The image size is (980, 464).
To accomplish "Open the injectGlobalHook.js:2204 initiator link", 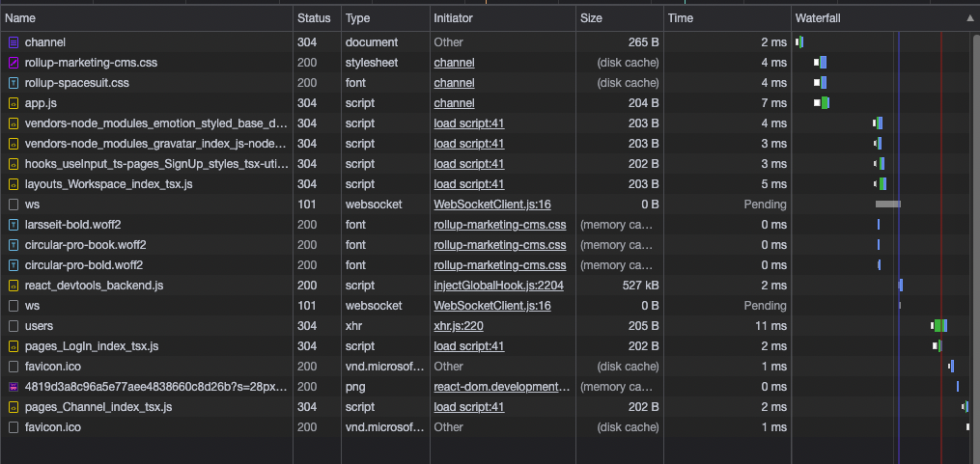I will click(x=498, y=286).
